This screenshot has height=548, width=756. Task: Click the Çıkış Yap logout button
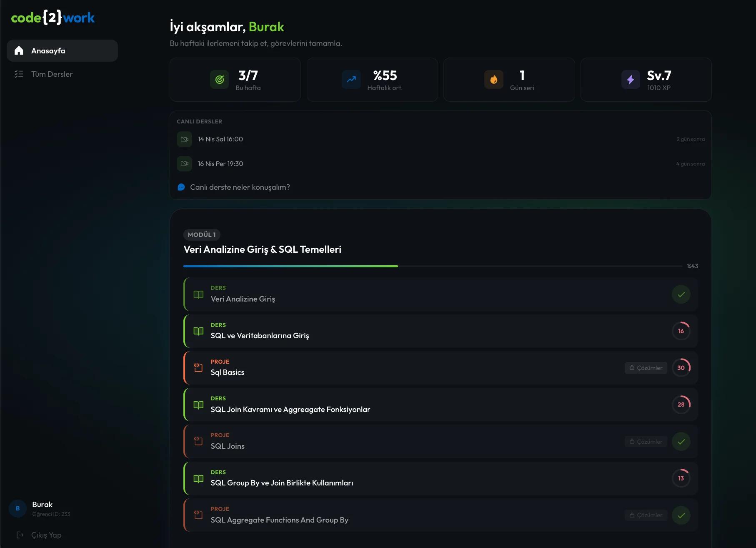point(46,535)
